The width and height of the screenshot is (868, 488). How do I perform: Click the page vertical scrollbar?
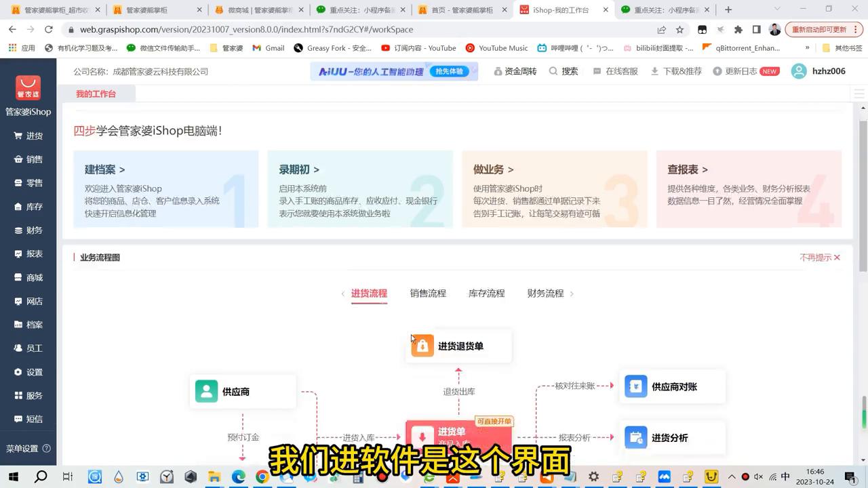tap(863, 195)
